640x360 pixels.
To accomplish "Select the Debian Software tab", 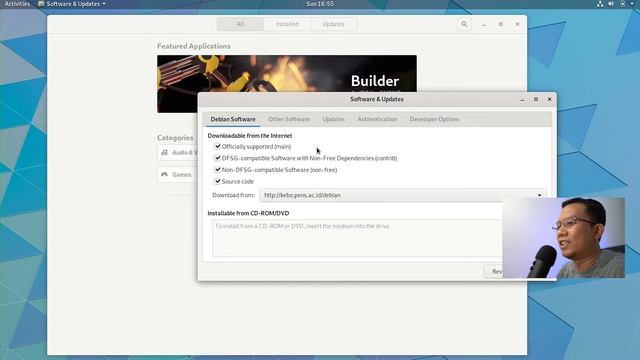I will [233, 119].
